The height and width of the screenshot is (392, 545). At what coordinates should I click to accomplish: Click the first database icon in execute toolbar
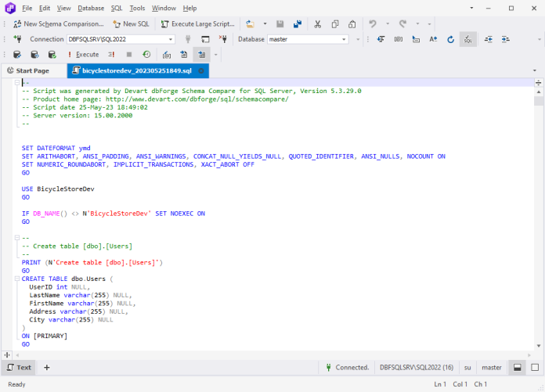[17, 55]
